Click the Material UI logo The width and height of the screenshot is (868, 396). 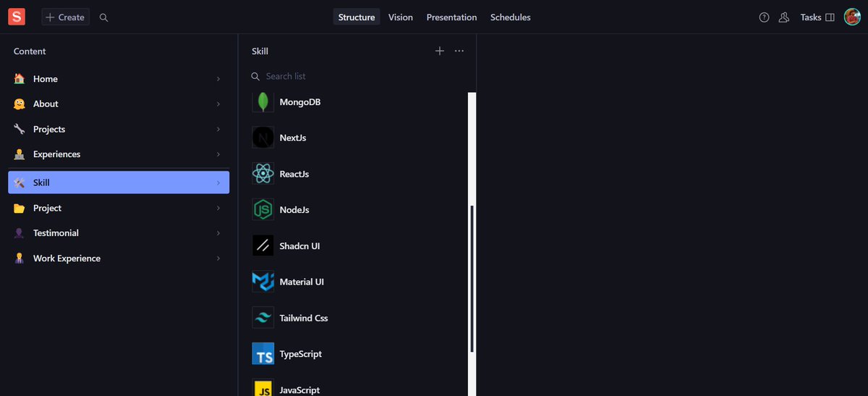tap(263, 282)
